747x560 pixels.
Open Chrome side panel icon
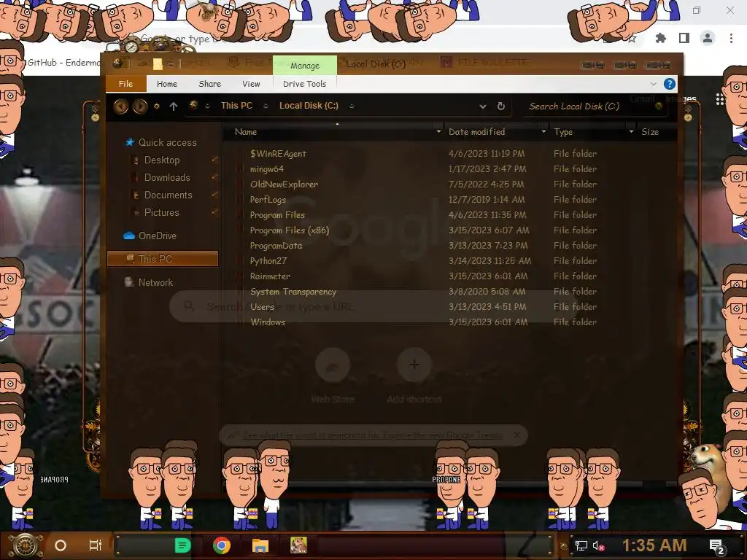coord(684,38)
